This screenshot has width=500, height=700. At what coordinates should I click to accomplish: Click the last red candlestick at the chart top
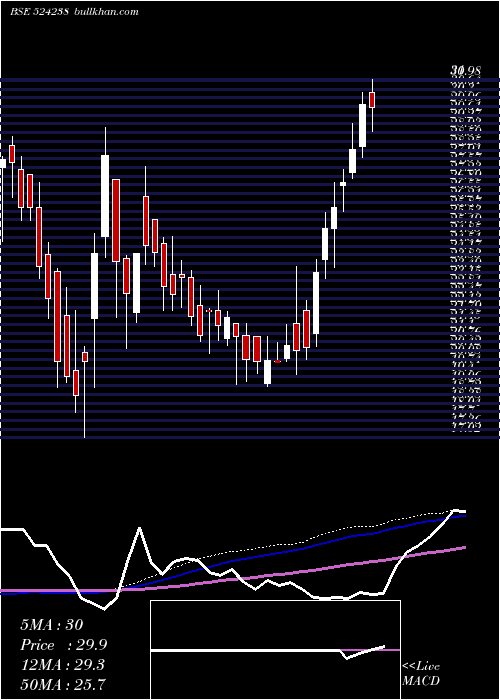pyautogui.click(x=372, y=100)
